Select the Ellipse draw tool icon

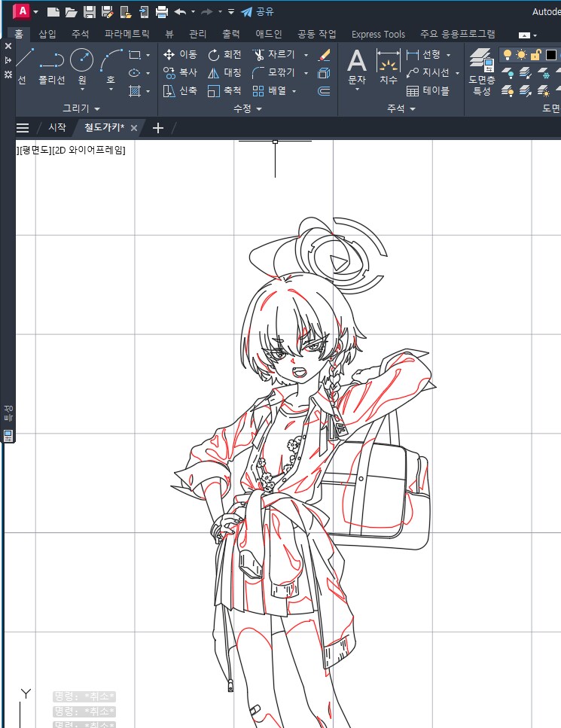pos(135,73)
